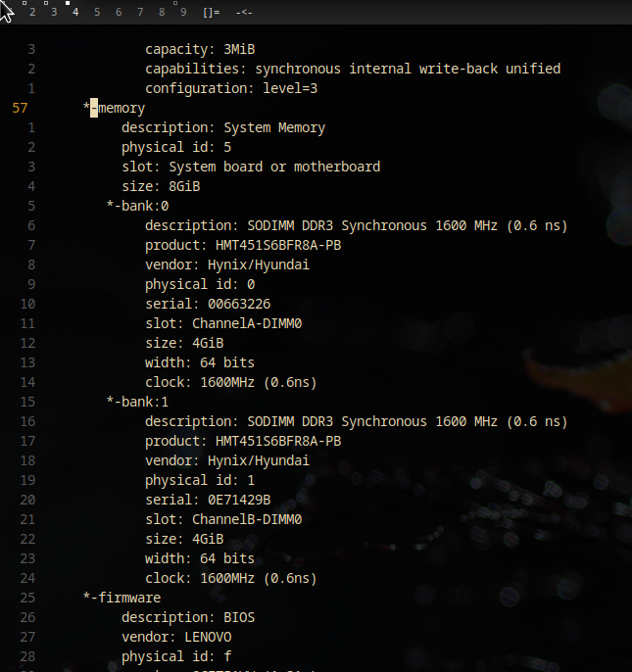The height and width of the screenshot is (672, 632).
Task: Switch to workspace tag 3
Action: (54, 12)
